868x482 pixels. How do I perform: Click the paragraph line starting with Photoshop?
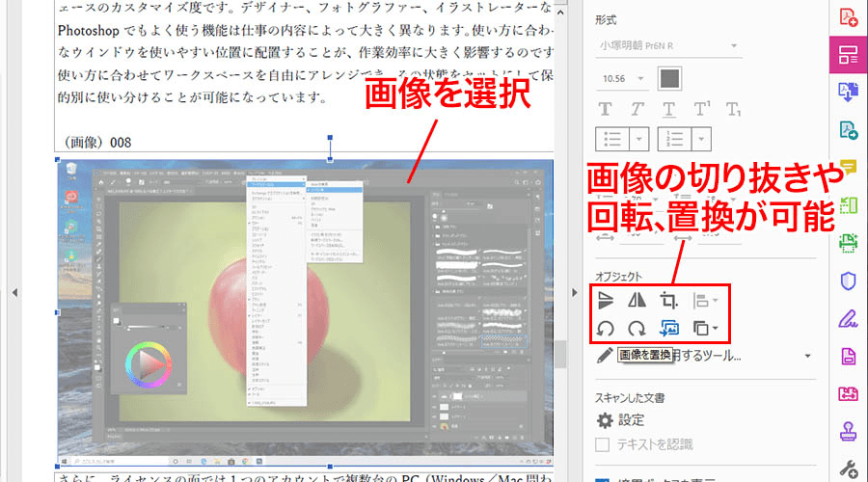click(x=305, y=30)
